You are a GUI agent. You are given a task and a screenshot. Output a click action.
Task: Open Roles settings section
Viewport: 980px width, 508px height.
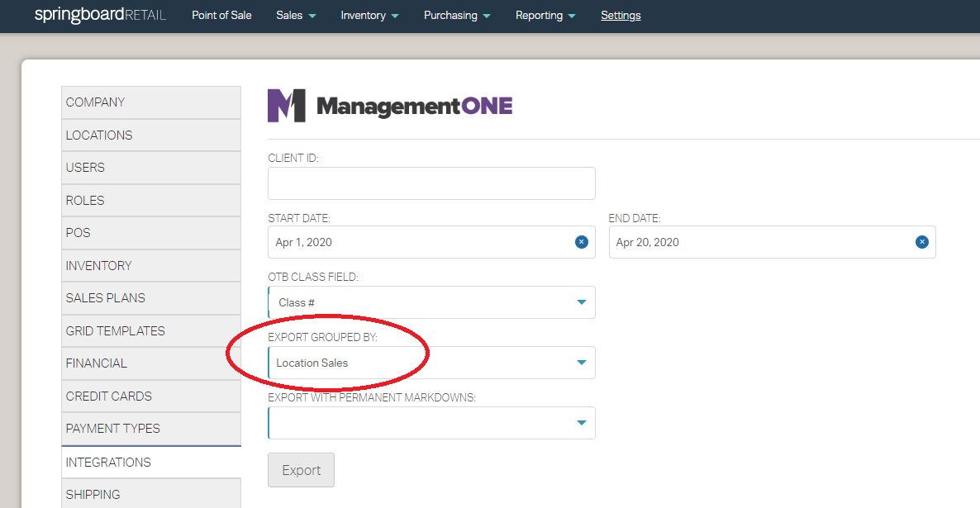[x=150, y=201]
